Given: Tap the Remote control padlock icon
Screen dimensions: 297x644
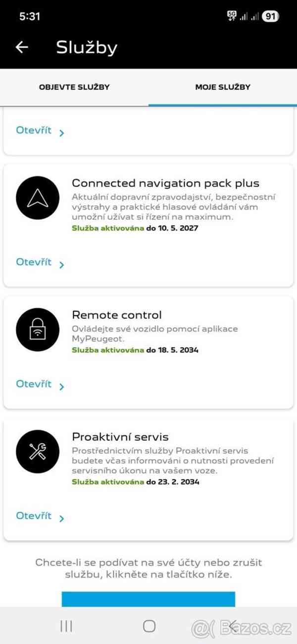Looking at the screenshot, I should [x=38, y=330].
